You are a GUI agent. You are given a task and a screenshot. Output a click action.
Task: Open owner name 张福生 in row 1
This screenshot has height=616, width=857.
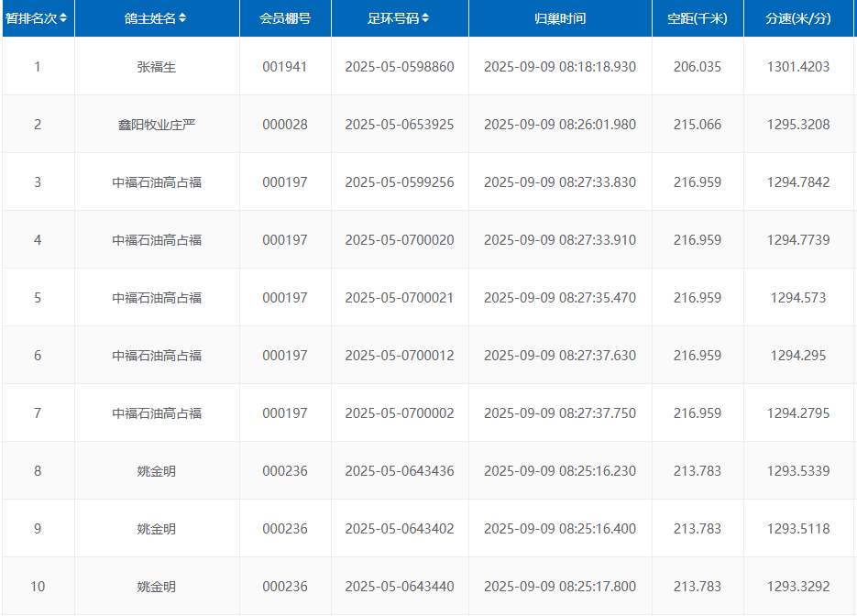pos(157,67)
